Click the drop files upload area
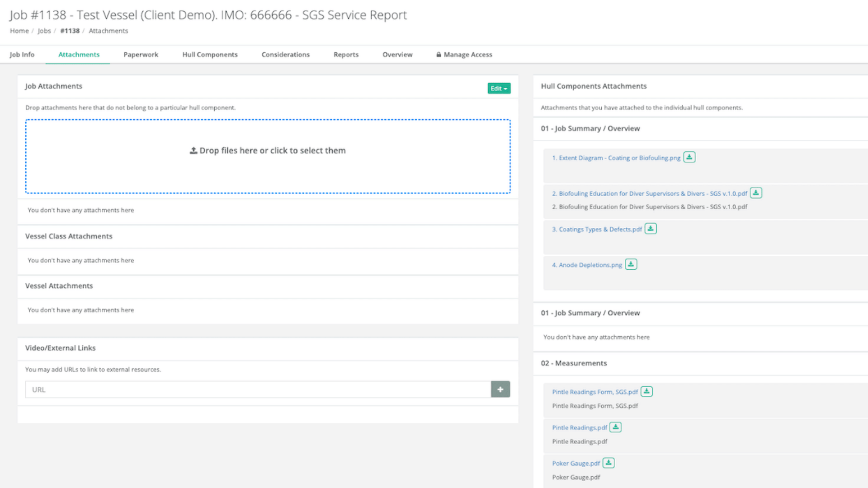 268,156
